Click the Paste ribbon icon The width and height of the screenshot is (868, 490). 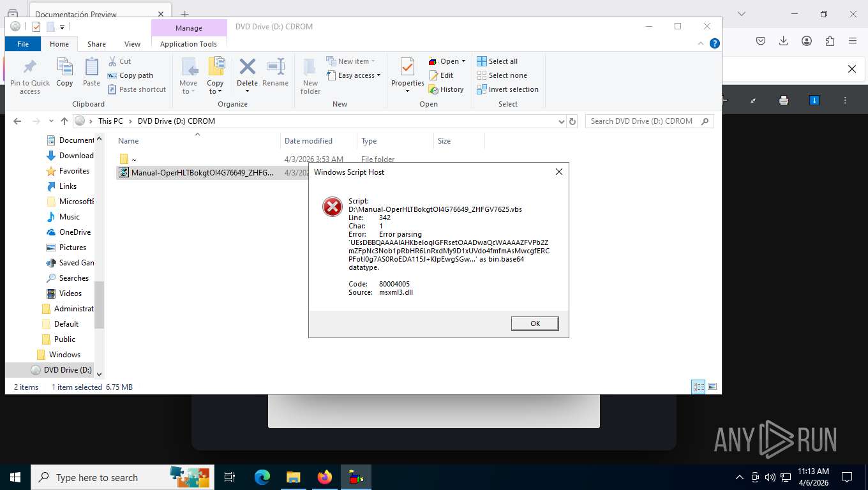point(91,72)
